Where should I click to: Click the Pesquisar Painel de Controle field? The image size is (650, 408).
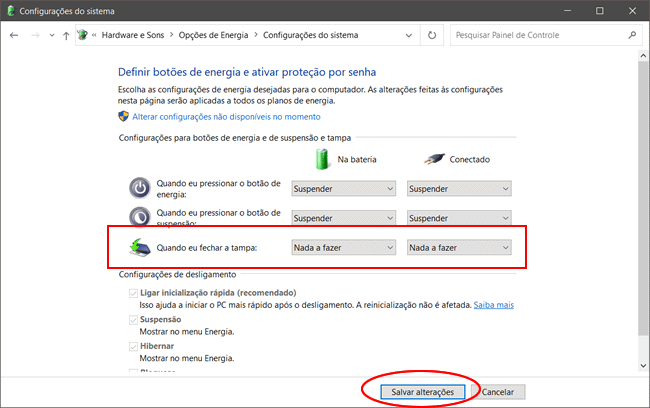click(x=535, y=35)
